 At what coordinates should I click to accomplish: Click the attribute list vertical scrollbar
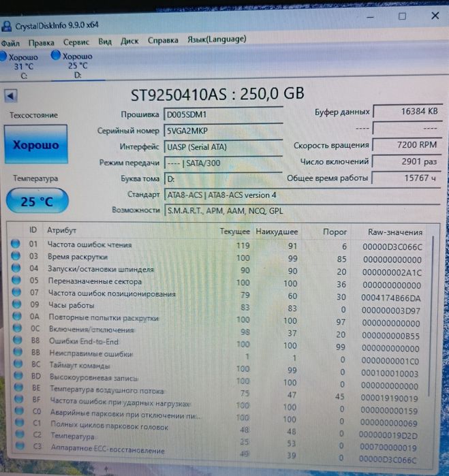point(431,316)
